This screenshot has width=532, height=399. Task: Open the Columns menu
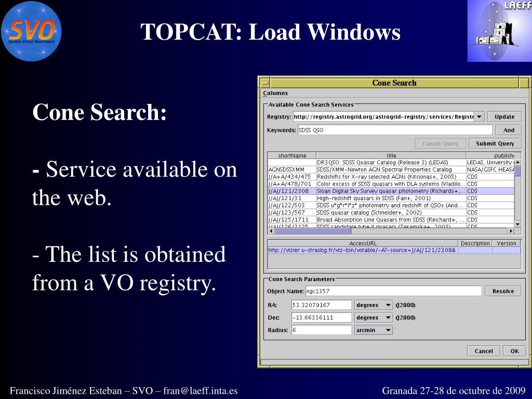point(275,93)
